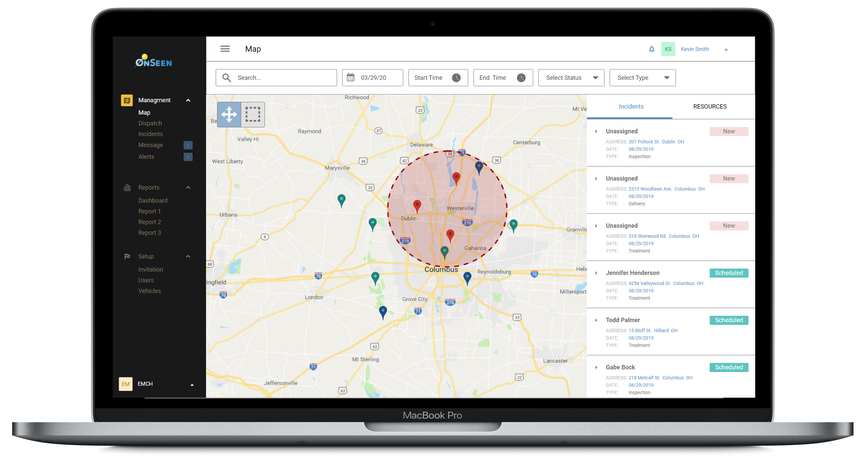
Task: Click the Start Time field
Action: [438, 78]
